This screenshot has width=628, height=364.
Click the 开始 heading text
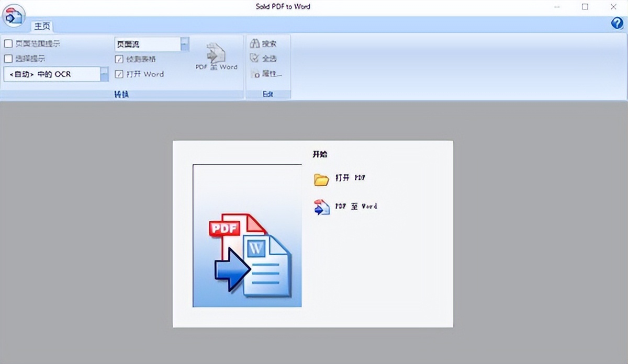(x=320, y=154)
